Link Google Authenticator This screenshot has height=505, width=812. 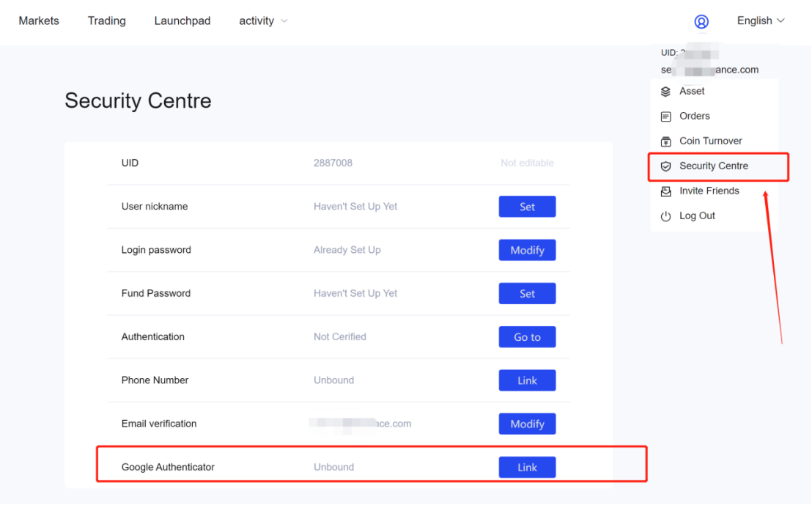[527, 467]
